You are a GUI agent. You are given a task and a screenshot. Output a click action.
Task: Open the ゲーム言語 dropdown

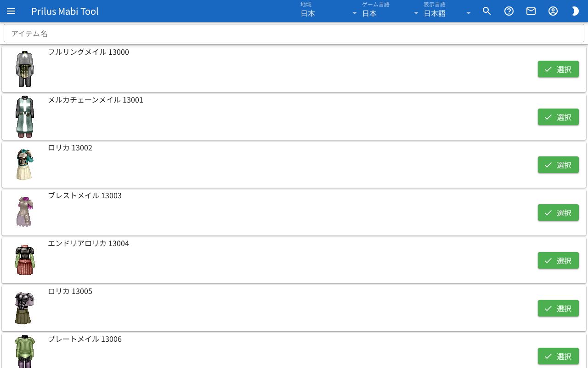390,11
